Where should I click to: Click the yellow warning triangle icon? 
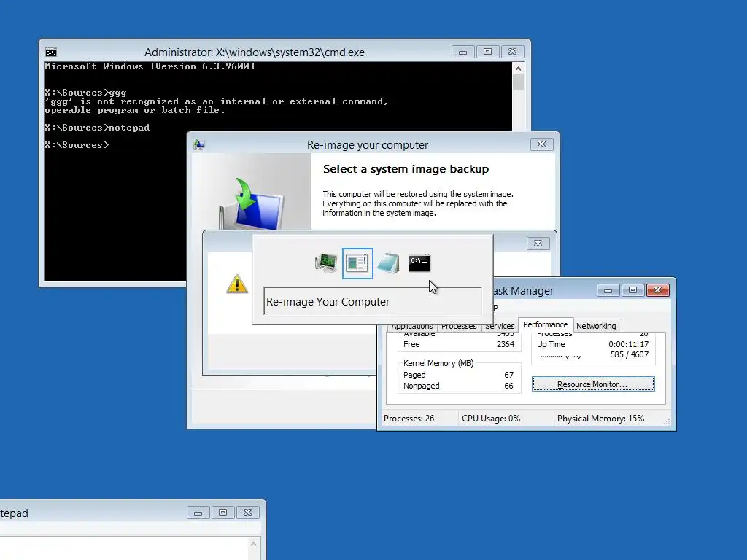237,284
